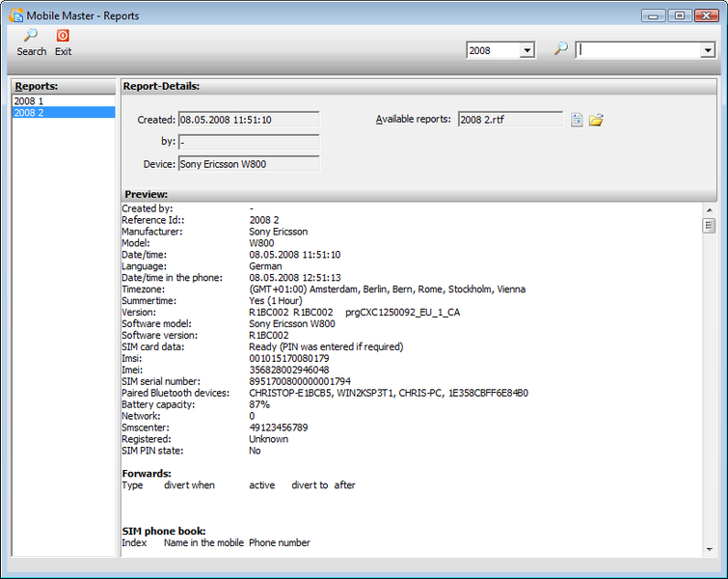728x579 pixels.
Task: Open the search text combo box arrow
Action: pos(707,50)
